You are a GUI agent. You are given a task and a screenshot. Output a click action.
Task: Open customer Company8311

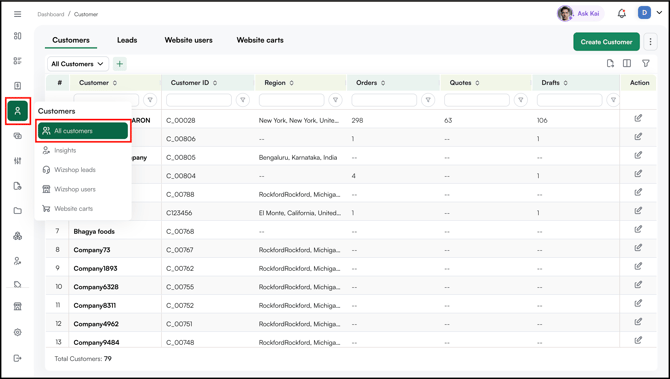click(94, 306)
